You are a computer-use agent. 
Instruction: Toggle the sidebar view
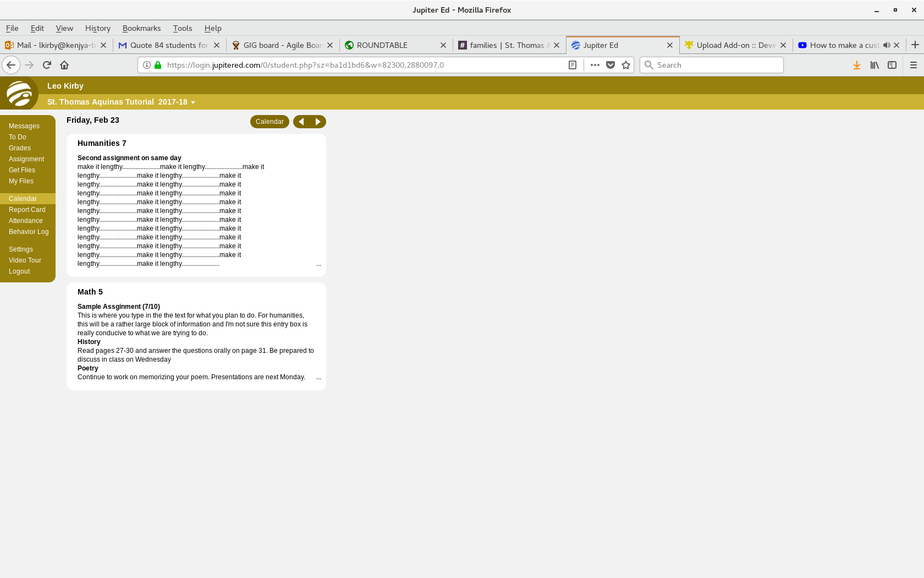tap(892, 65)
